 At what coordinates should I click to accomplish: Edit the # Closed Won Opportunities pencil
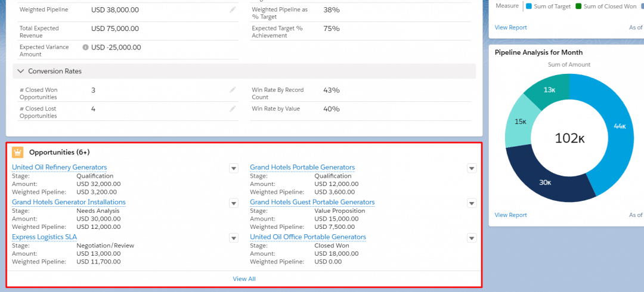click(x=233, y=90)
